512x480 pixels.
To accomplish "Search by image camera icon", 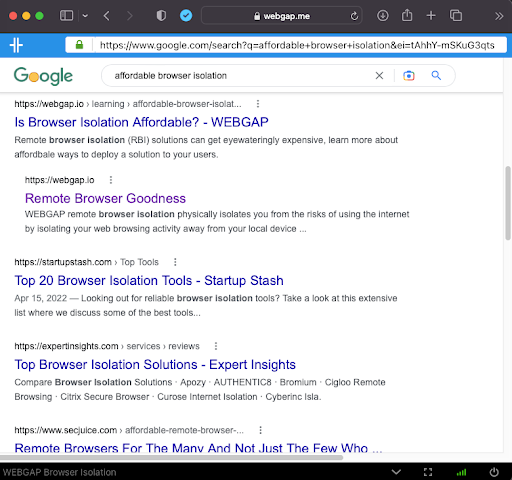I will pyautogui.click(x=409, y=76).
